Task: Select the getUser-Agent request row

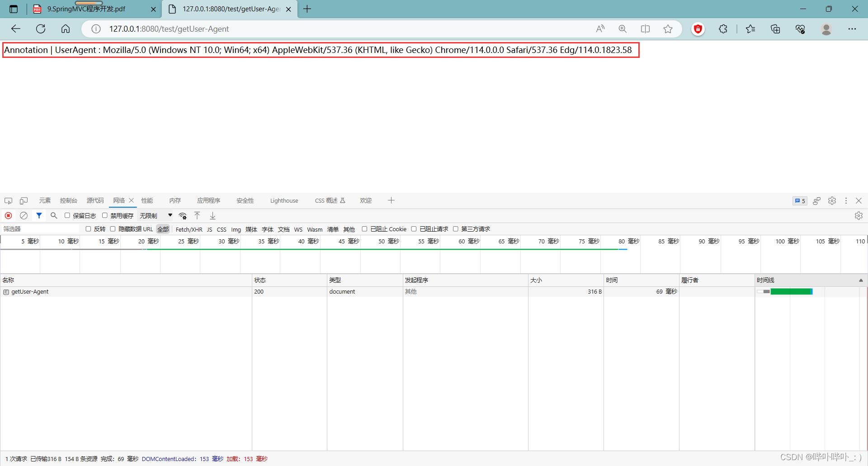Action: [434, 292]
